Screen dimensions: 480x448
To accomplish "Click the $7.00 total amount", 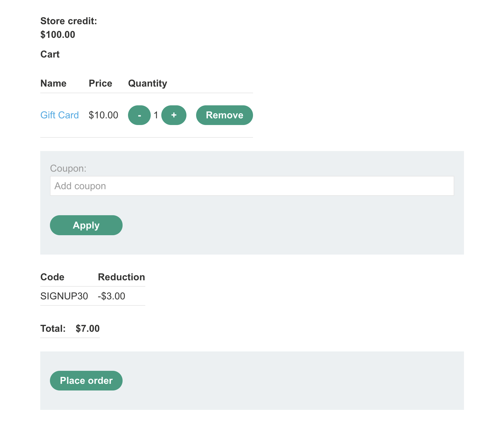I will (87, 328).
